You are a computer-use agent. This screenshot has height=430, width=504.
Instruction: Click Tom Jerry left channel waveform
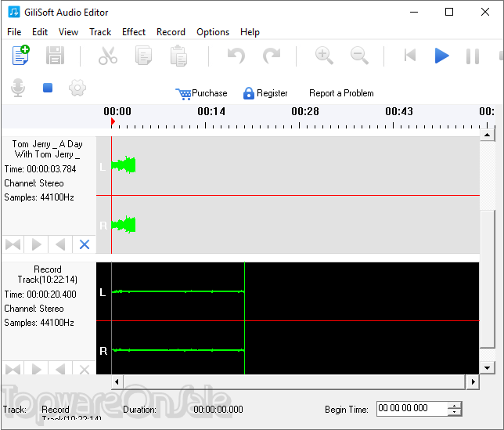tap(124, 165)
